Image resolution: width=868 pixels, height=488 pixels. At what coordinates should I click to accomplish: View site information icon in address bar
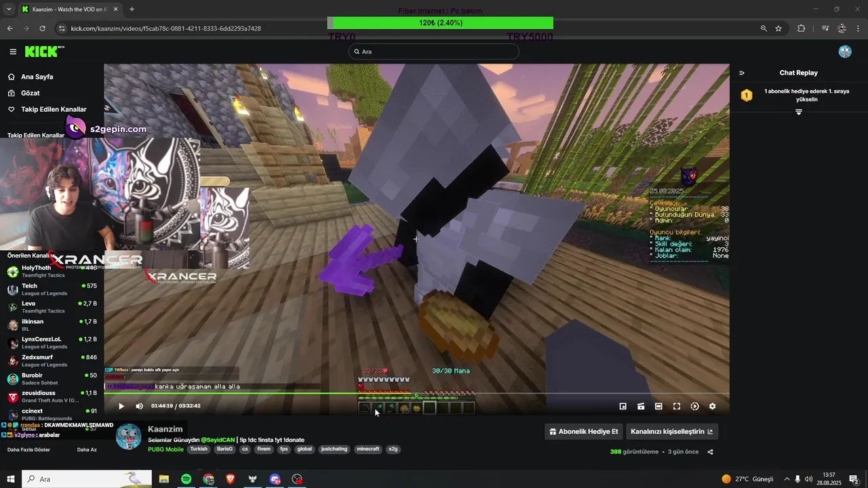(62, 28)
